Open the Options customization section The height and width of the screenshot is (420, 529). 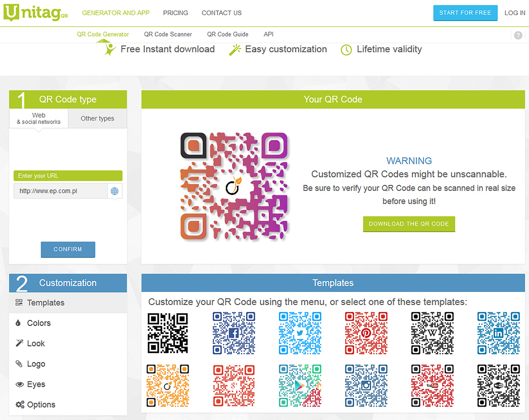point(68,405)
